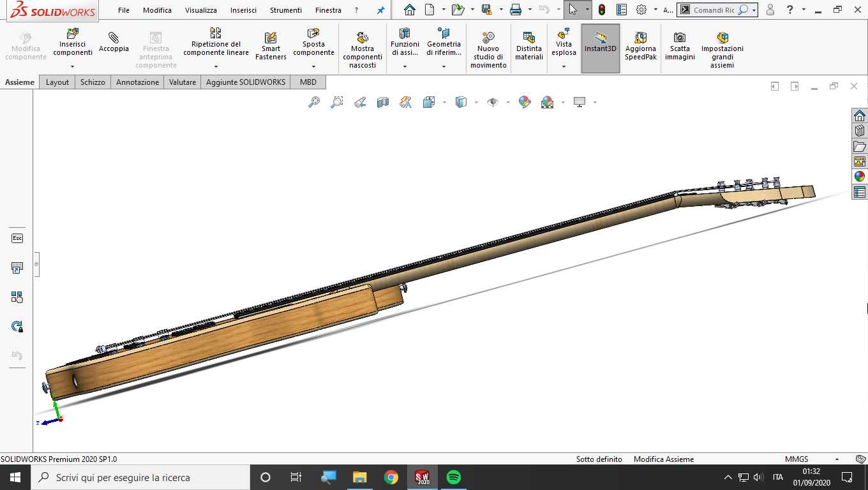Pin the menu bar with the pushpin
This screenshot has width=868, height=490.
pyautogui.click(x=381, y=10)
